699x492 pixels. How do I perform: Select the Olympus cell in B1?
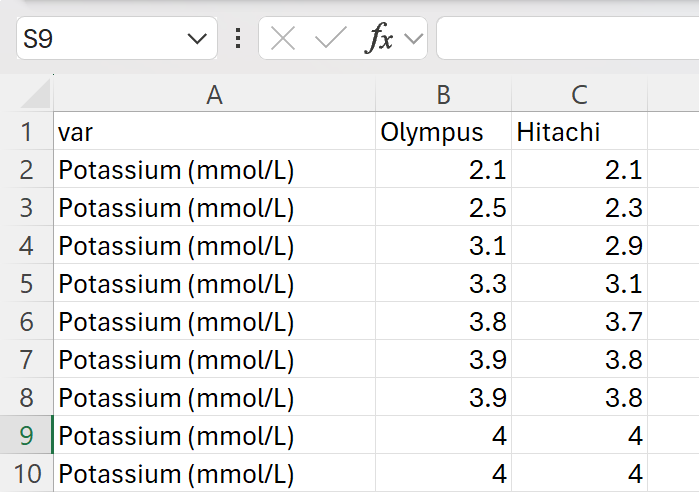(x=443, y=132)
